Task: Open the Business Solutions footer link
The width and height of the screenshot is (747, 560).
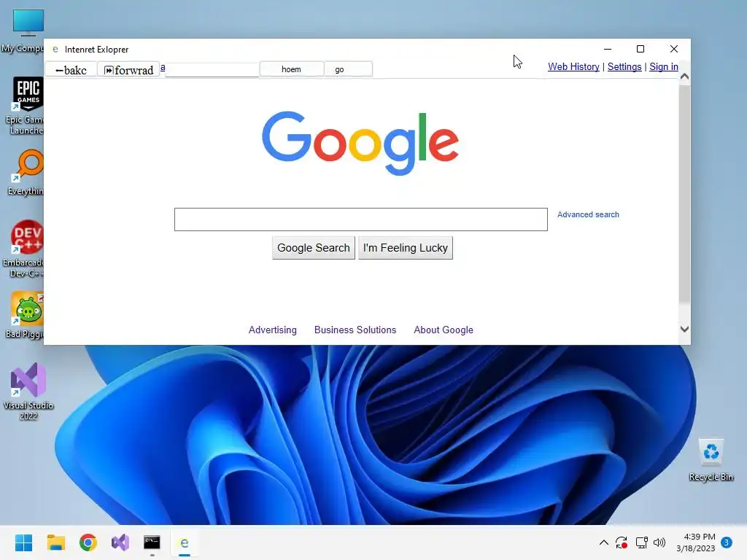Action: pos(355,330)
